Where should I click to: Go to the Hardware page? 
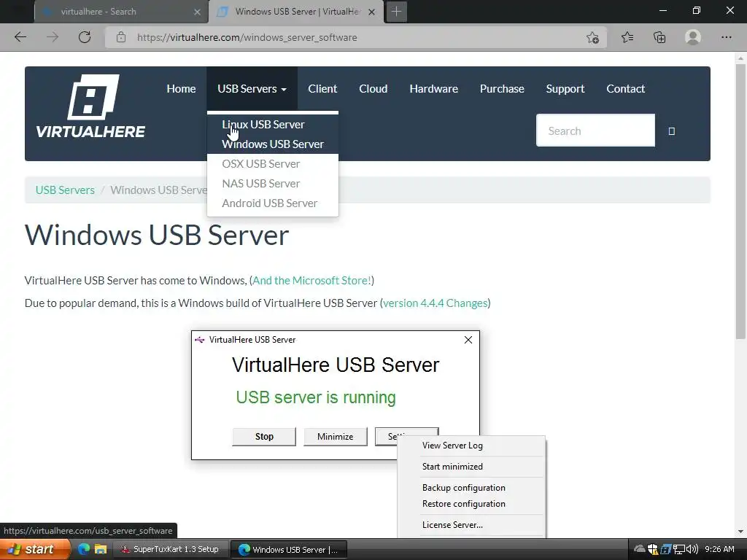(433, 88)
